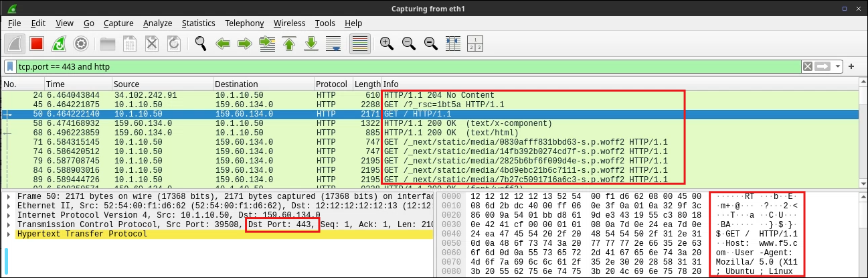Expand Hypertext Transfer Protocol row
Viewport: 868px width, 278px height.
point(9,234)
